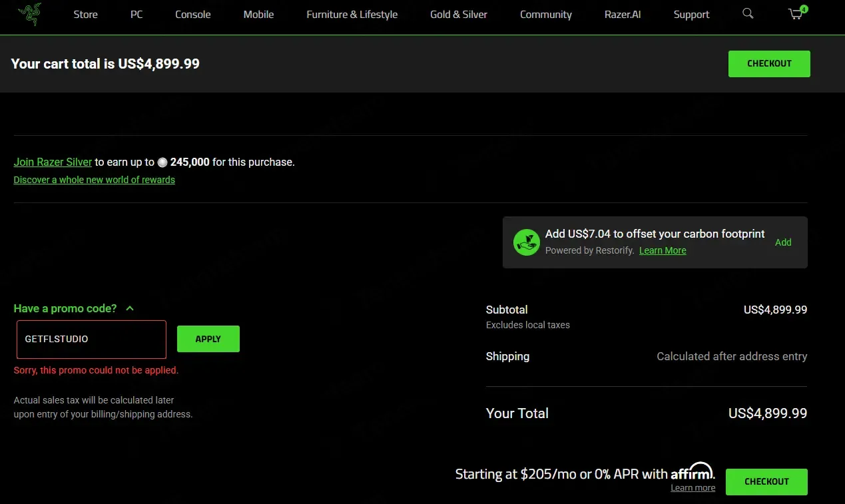The width and height of the screenshot is (845, 504).
Task: Click the Excludes local taxes note
Action: [528, 325]
